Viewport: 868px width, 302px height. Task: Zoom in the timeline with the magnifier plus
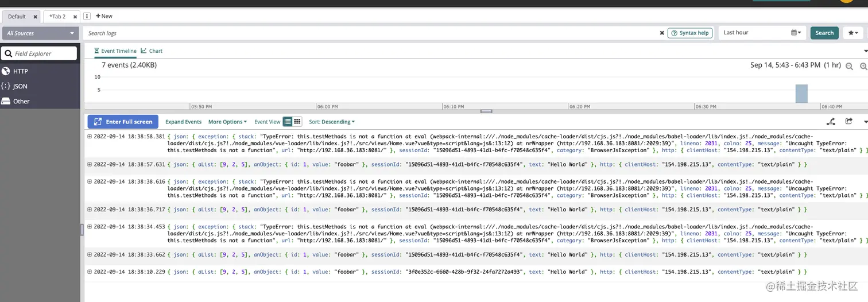pos(863,67)
